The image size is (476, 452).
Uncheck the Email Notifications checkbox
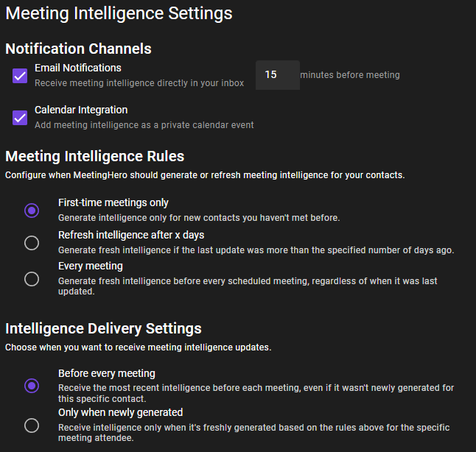tap(20, 76)
